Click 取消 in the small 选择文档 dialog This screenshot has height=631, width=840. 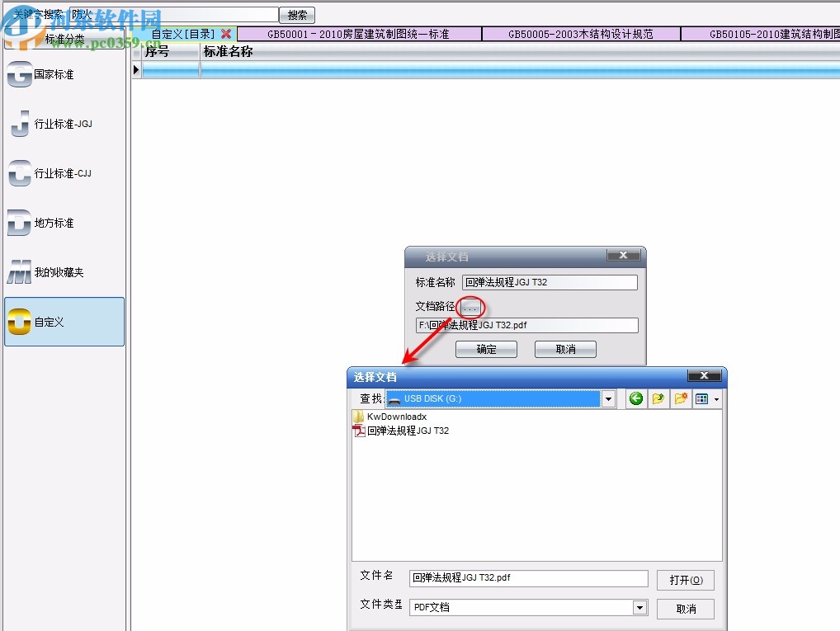[x=565, y=349]
